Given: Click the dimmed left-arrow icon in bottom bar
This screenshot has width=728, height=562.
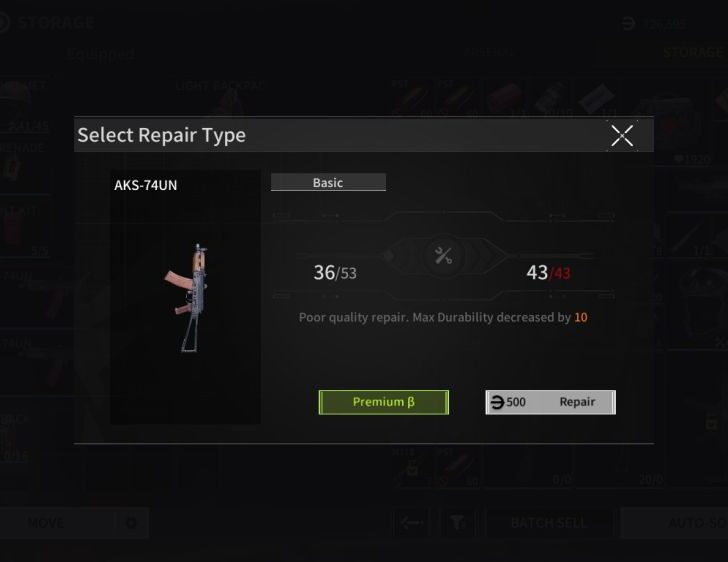Looking at the screenshot, I should click(412, 523).
